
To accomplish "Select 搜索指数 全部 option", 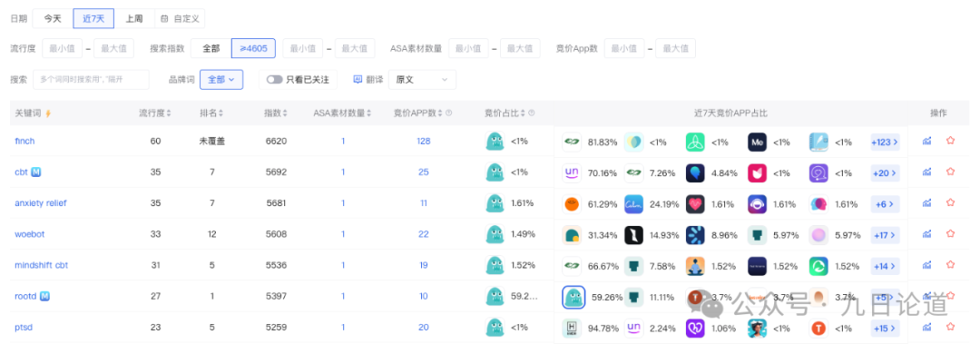I will point(211,48).
